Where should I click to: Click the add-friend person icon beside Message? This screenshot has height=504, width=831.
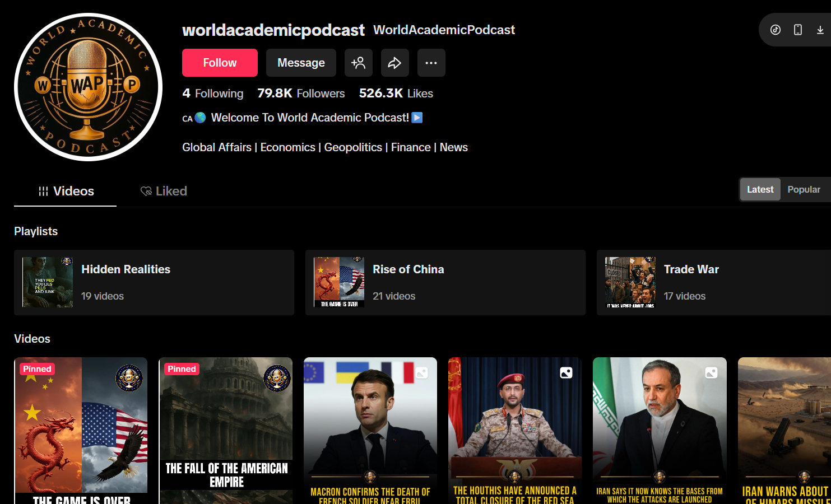[x=359, y=63]
